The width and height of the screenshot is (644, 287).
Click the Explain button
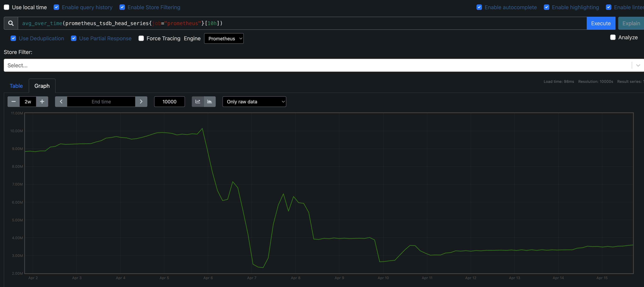(x=631, y=23)
